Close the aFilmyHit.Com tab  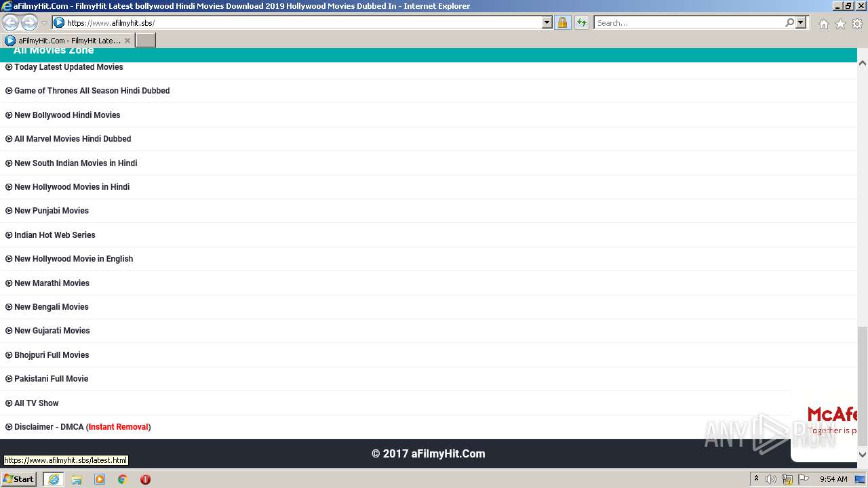coord(127,41)
